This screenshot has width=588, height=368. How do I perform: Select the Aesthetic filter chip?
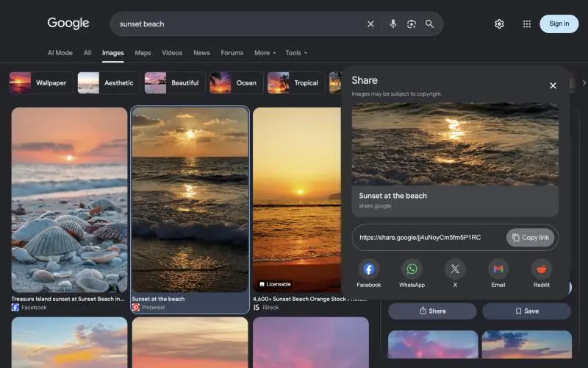[109, 82]
